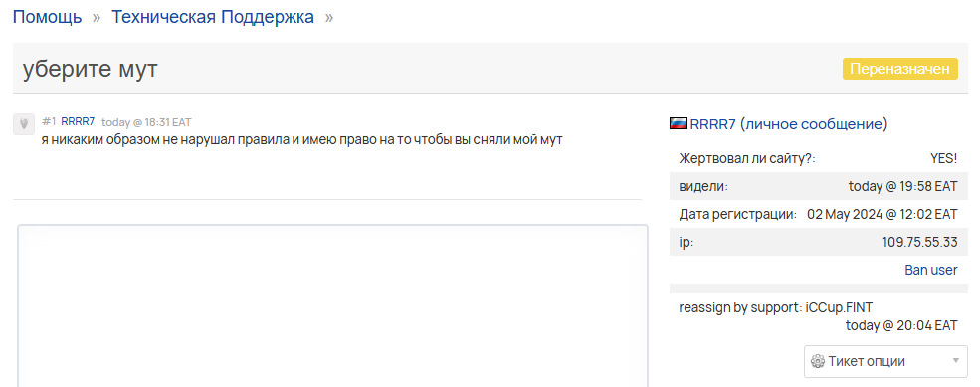This screenshot has width=980, height=387.
Task: Click the Ban user link
Action: [930, 270]
